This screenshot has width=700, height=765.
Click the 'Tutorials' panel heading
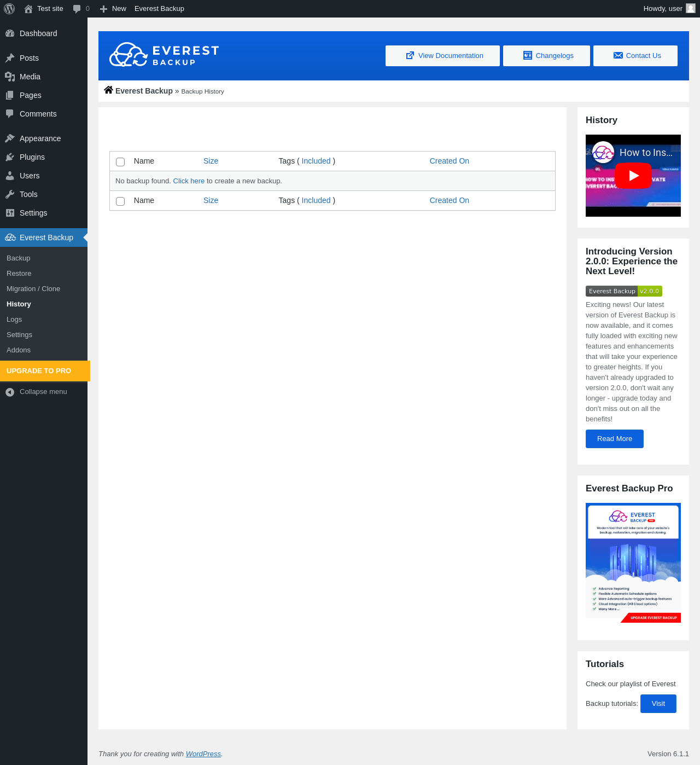[x=605, y=664]
